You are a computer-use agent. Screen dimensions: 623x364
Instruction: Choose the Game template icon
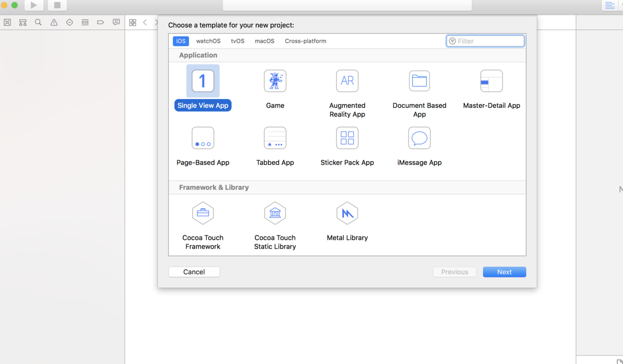pyautogui.click(x=275, y=81)
